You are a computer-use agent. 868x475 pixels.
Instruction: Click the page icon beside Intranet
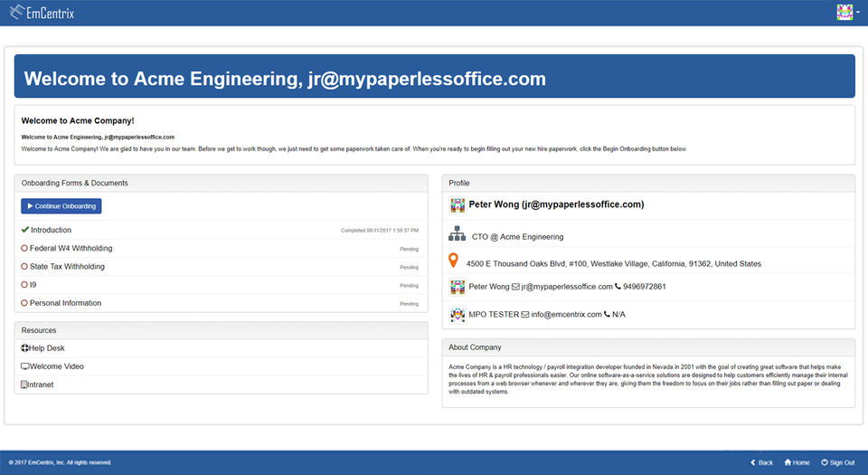click(x=24, y=385)
